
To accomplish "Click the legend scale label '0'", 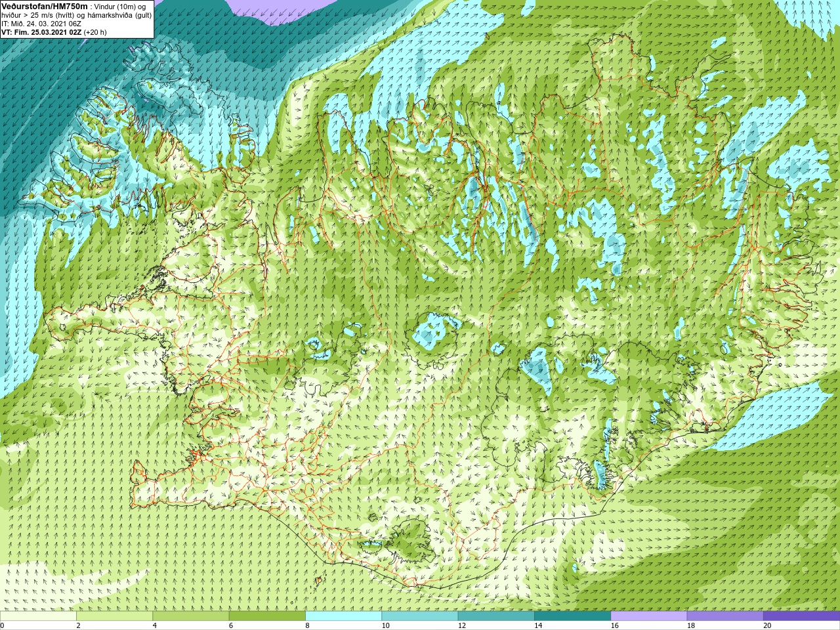I will pyautogui.click(x=3, y=625).
